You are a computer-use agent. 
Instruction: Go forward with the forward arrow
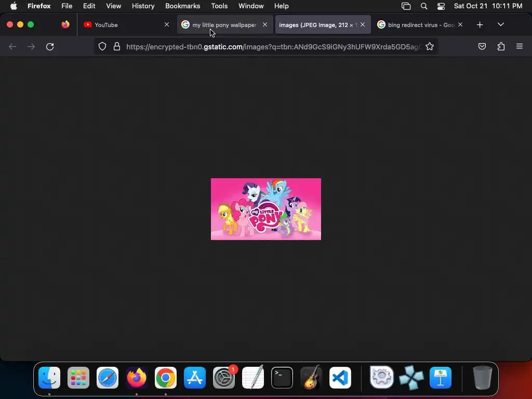click(31, 46)
